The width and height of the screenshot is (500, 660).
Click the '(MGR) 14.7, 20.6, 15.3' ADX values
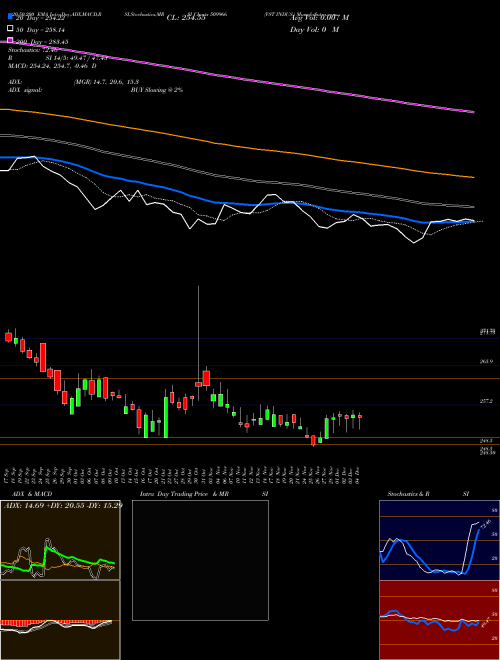[x=106, y=82]
